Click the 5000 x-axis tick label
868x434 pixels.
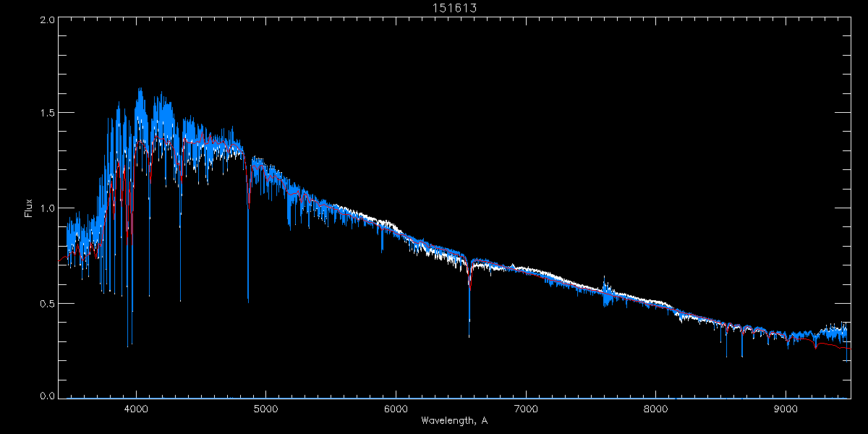coord(265,408)
